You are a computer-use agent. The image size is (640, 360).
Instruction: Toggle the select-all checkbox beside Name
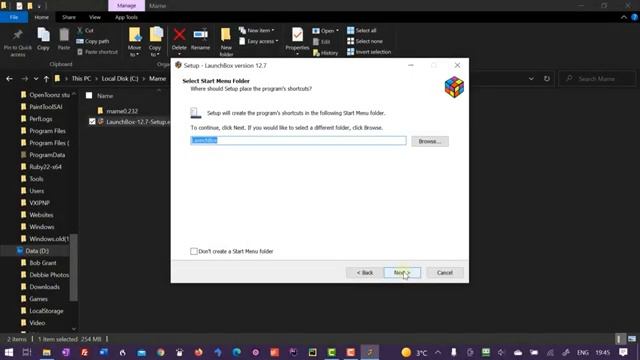[89, 96]
